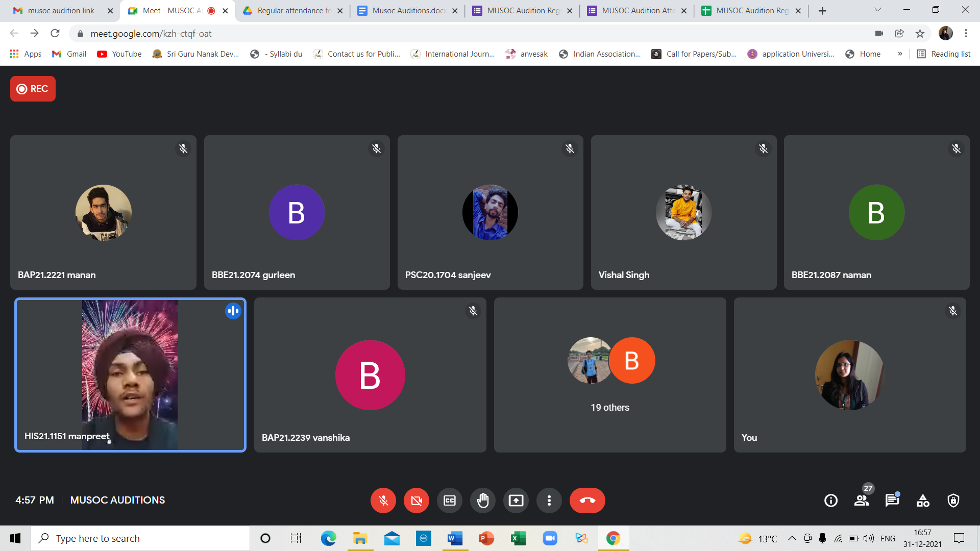Raise hand in the meeting
The image size is (980, 551).
coord(483,500)
